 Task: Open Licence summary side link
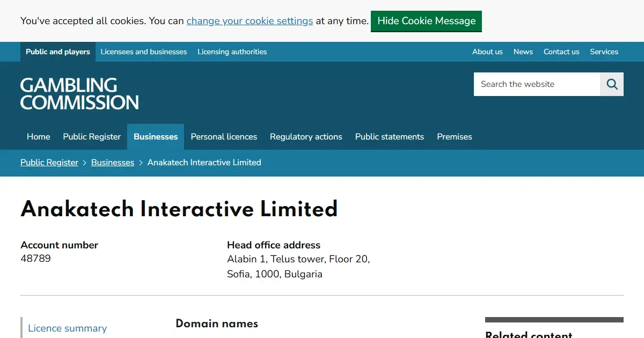[x=68, y=328]
